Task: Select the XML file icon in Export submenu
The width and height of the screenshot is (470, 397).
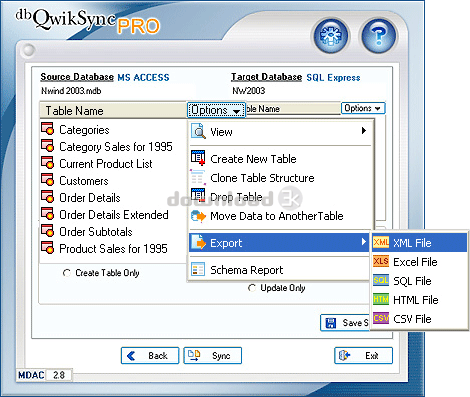Action: (381, 242)
